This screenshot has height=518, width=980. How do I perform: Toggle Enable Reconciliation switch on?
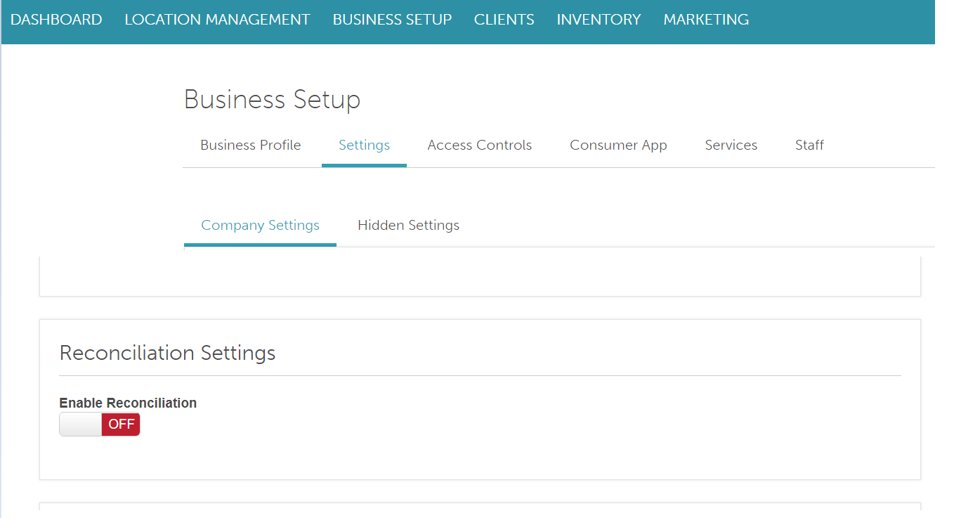click(x=100, y=425)
